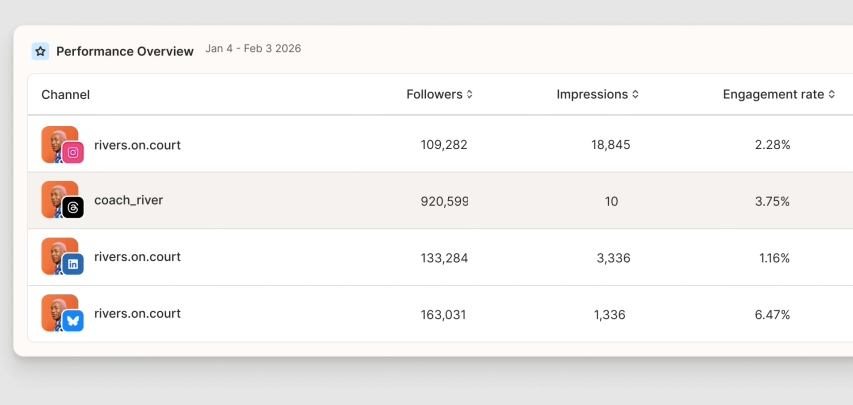Image resolution: width=853 pixels, height=405 pixels.
Task: Open coach_river avatar thumbnail
Action: tap(59, 199)
